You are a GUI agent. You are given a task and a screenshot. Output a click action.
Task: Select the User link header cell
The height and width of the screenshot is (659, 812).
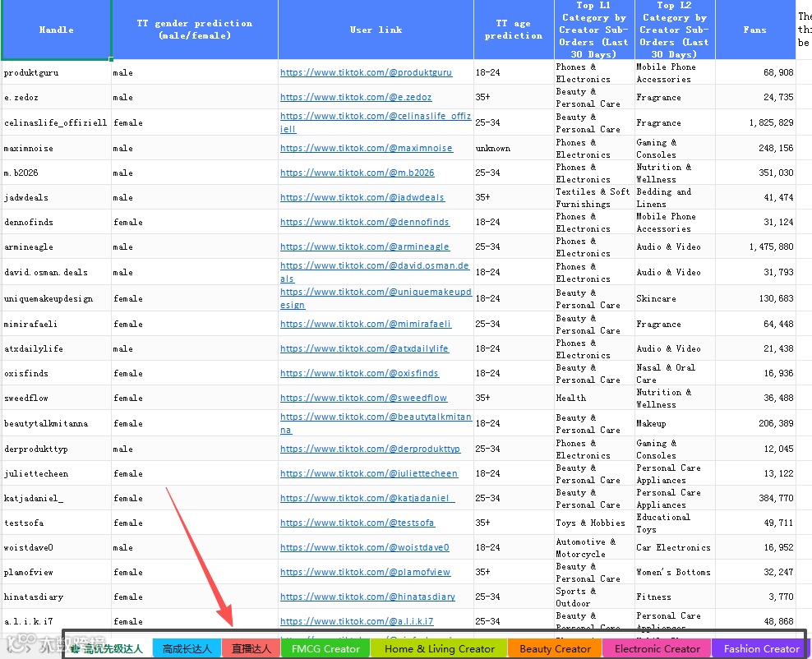376,30
